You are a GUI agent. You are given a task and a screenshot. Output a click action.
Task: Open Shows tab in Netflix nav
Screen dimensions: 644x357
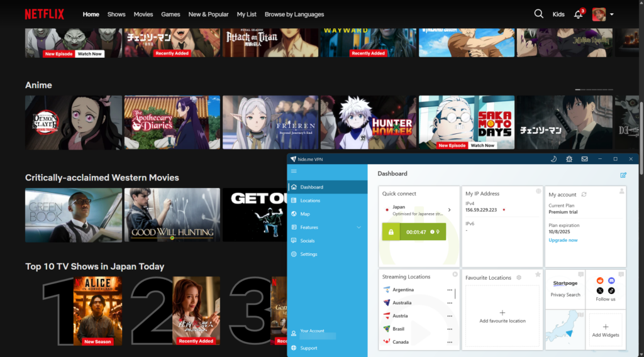click(x=116, y=14)
